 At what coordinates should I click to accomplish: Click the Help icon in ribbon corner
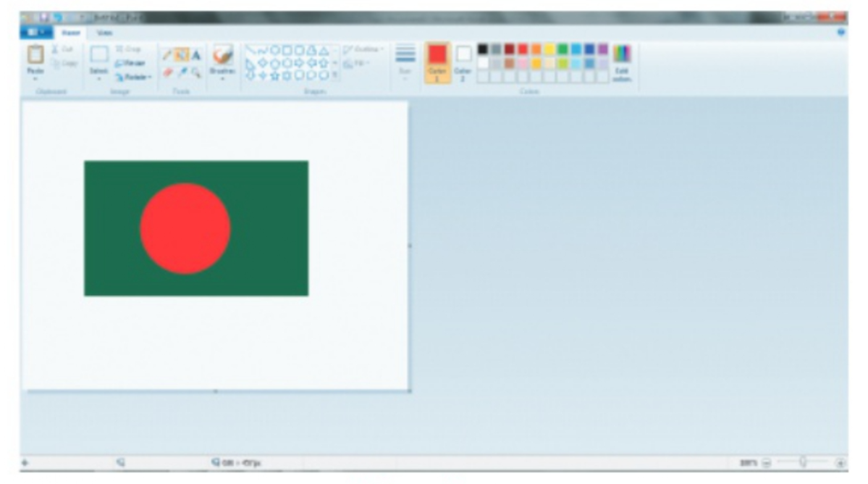coord(841,33)
